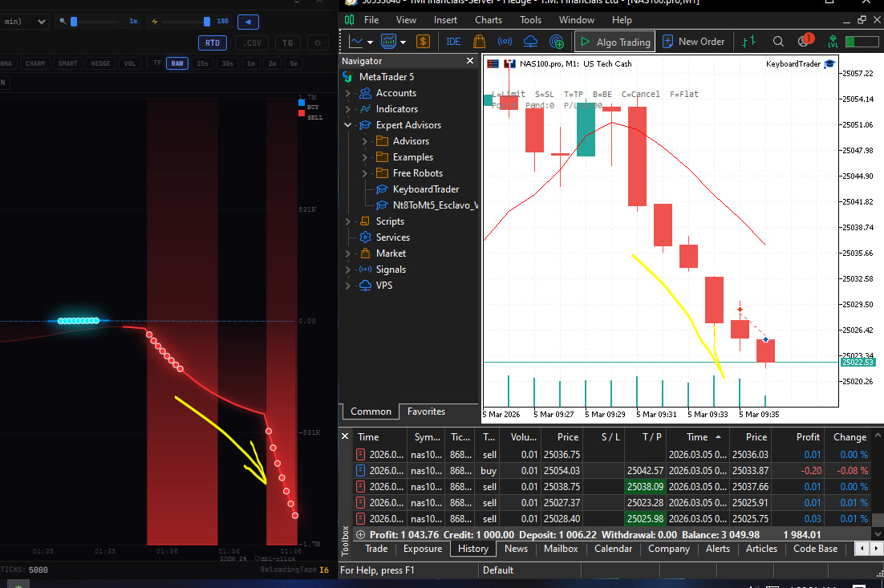Image resolution: width=884 pixels, height=588 pixels.
Task: Click the lightning bolt speed slider
Action: click(206, 22)
